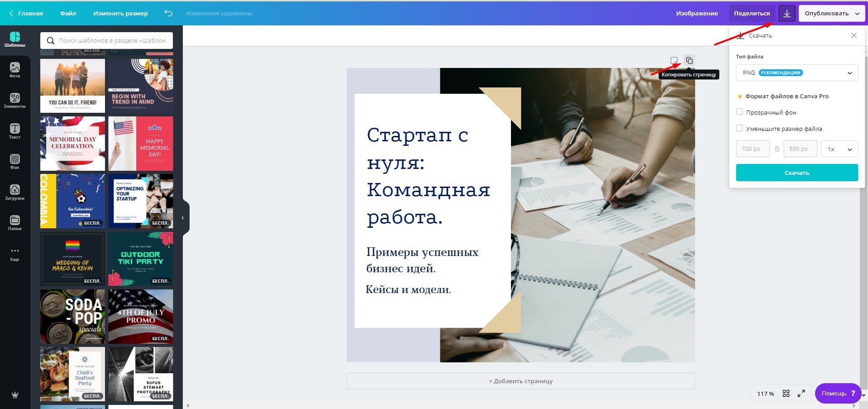Select the Rufus Stewart Photography template
This screenshot has width=868, height=409.
[x=141, y=374]
